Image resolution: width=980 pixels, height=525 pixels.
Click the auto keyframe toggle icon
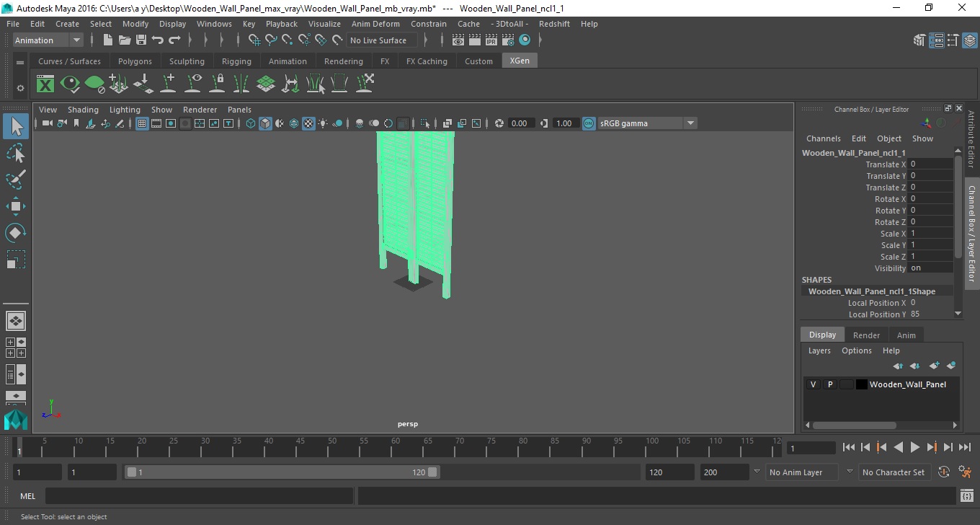944,472
